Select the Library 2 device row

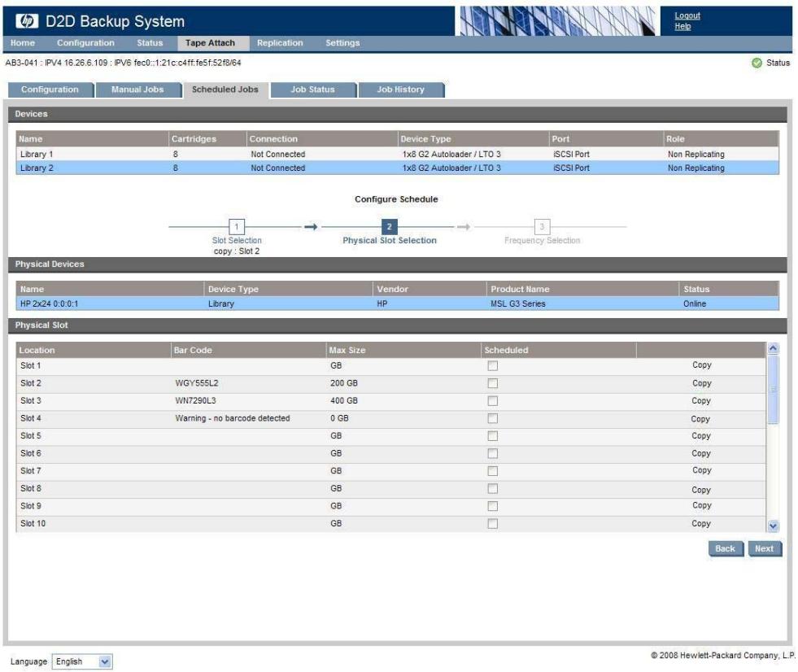click(x=397, y=168)
